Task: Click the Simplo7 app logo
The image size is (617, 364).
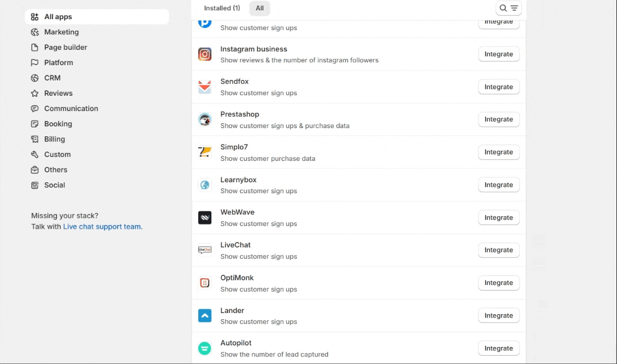Action: coord(205,152)
